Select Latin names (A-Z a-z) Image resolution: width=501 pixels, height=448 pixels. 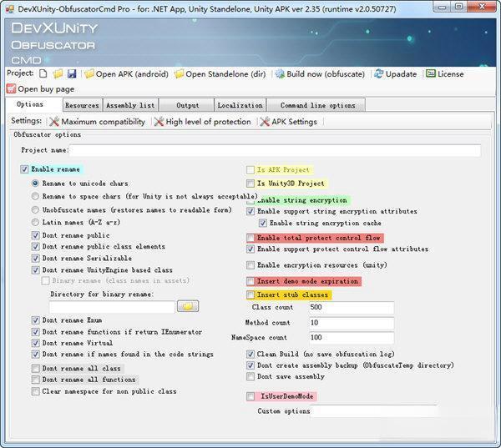point(35,222)
